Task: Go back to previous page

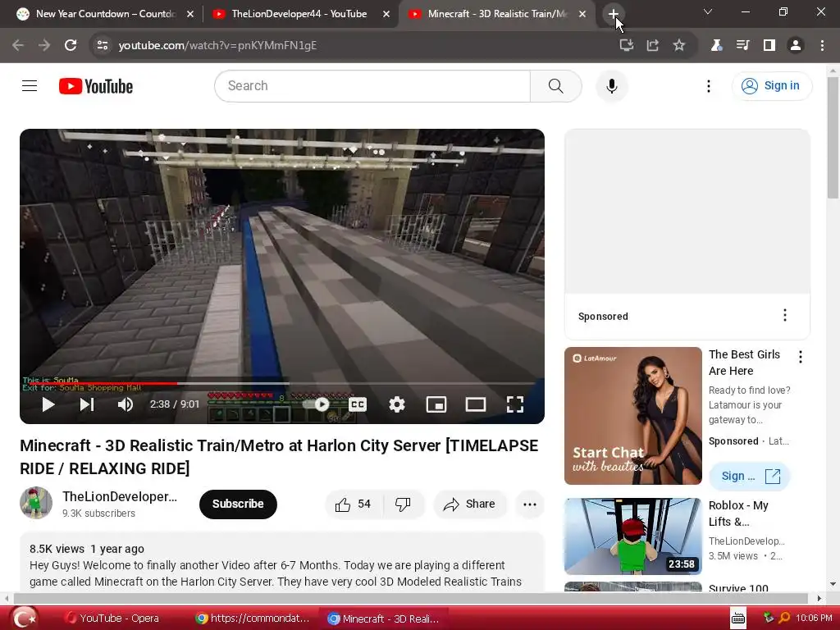Action: tap(18, 46)
